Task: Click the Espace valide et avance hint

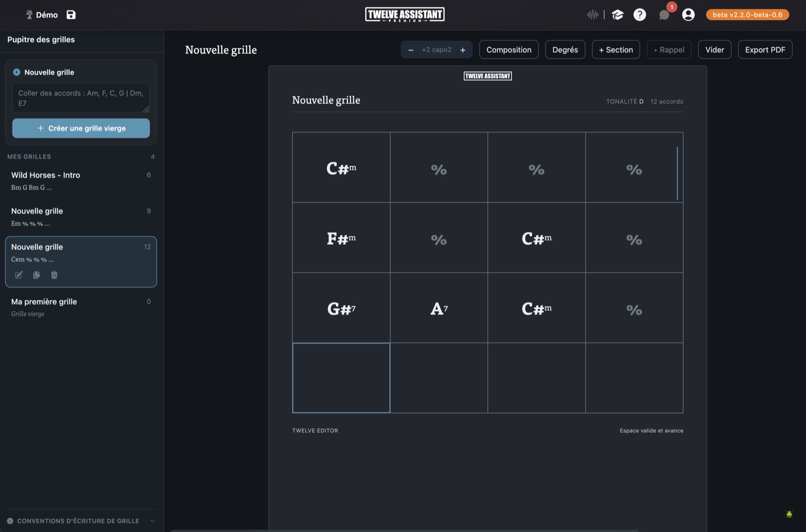Action: (651, 431)
